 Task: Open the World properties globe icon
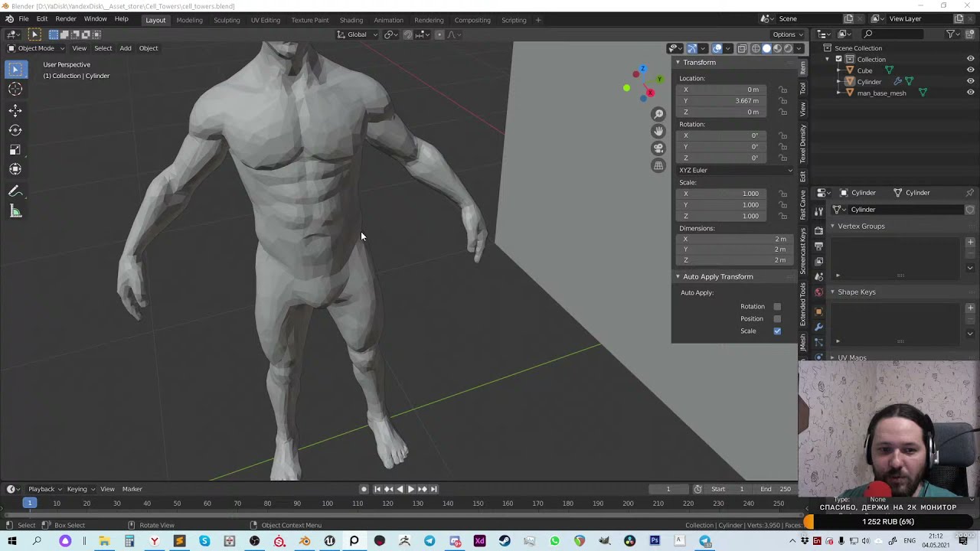click(819, 292)
